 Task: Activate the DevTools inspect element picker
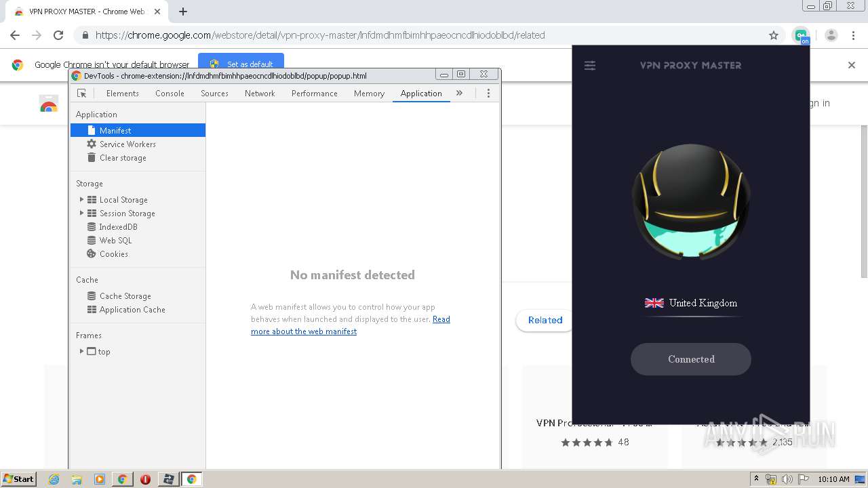click(81, 94)
